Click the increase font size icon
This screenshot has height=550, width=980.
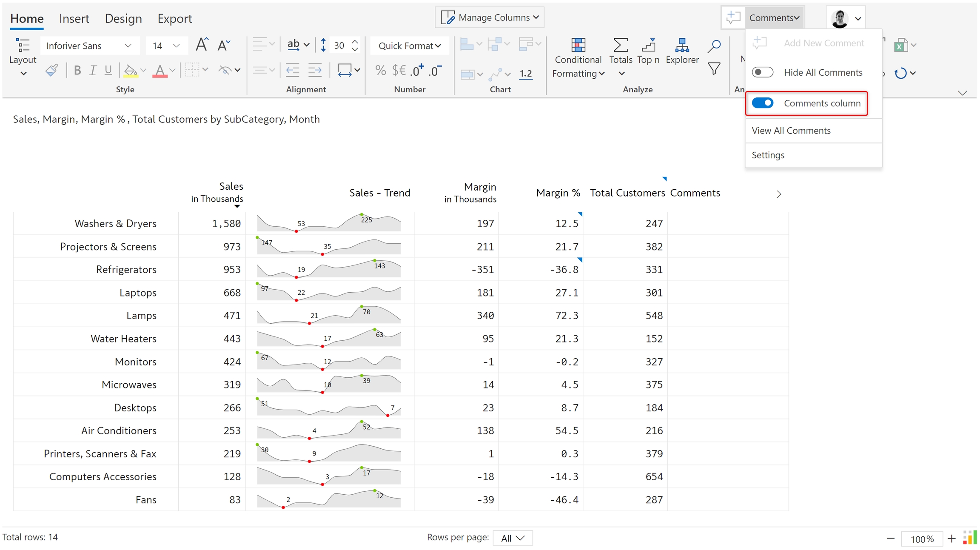tap(202, 45)
